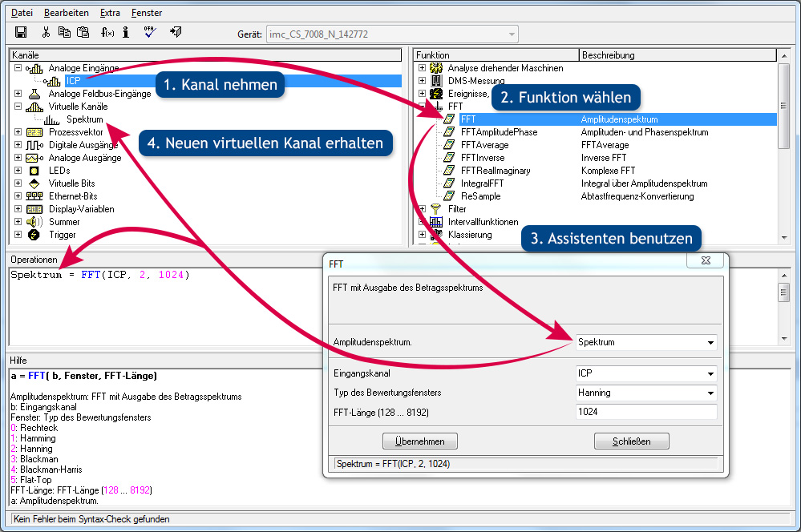Click the exit door toolbar icon
The height and width of the screenshot is (532, 801).
click(x=176, y=33)
